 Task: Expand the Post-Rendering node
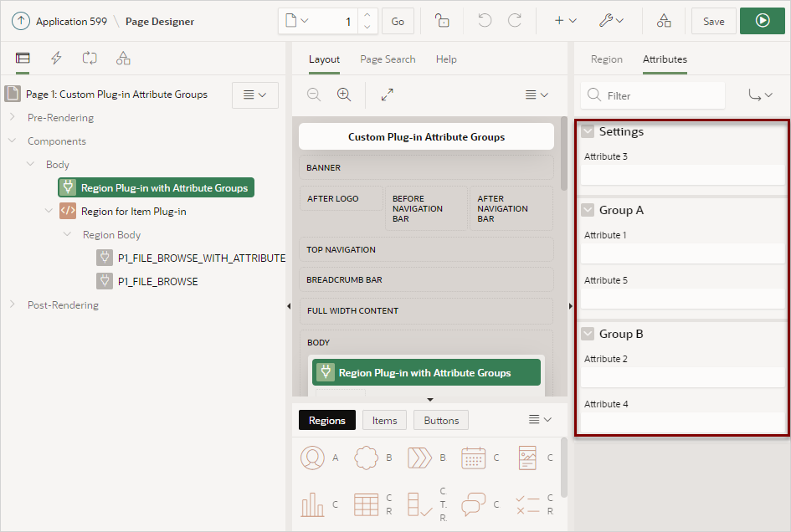tap(12, 304)
